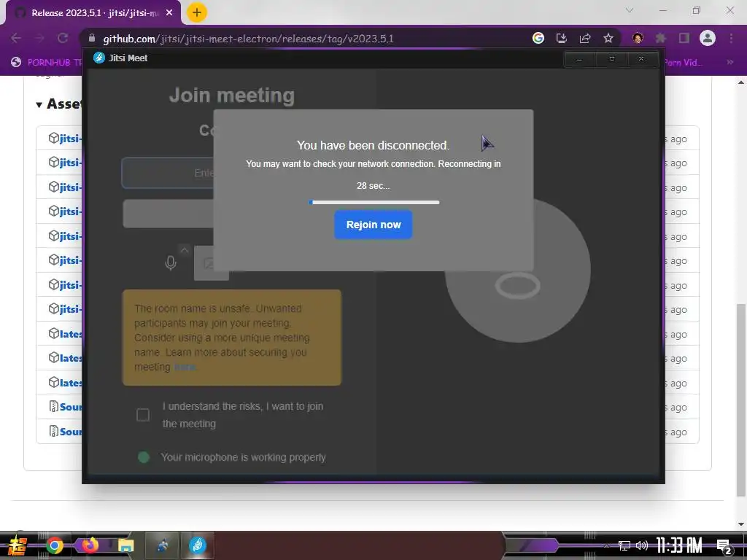Screen dimensions: 747x560
Task: Maximize the Jitsi Meet window
Action: [x=612, y=59]
